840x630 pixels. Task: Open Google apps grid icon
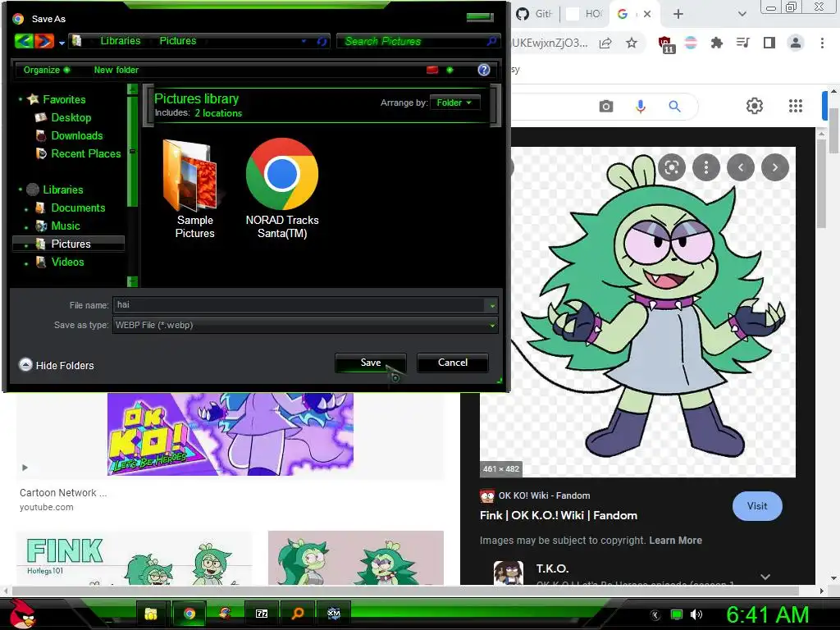(796, 106)
